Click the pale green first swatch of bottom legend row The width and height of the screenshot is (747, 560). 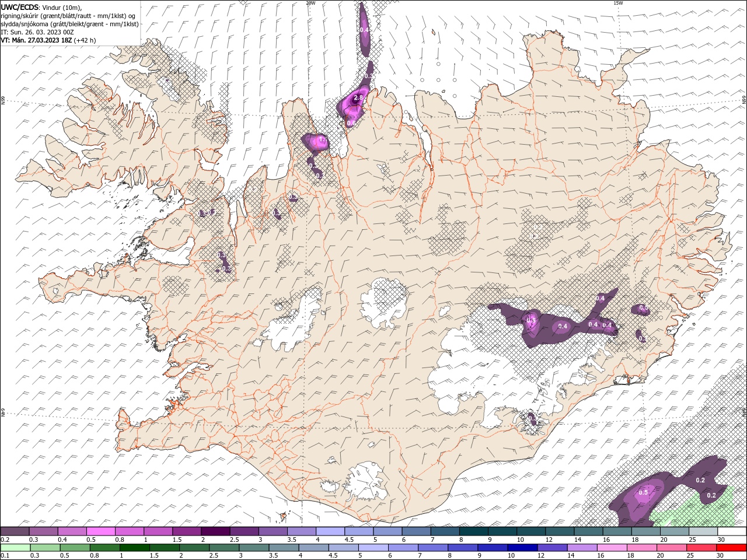coord(15,548)
